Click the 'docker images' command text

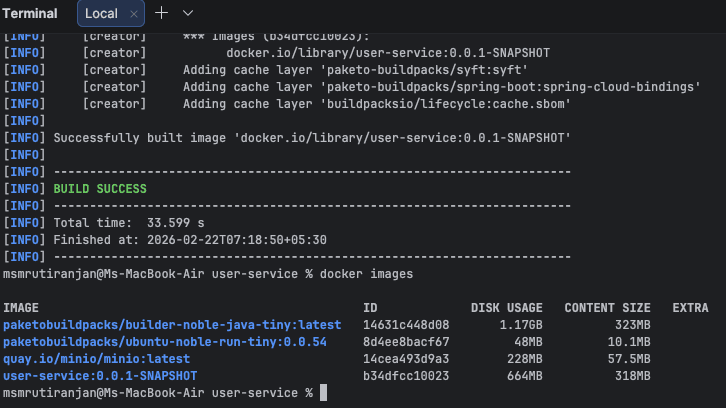point(370,273)
